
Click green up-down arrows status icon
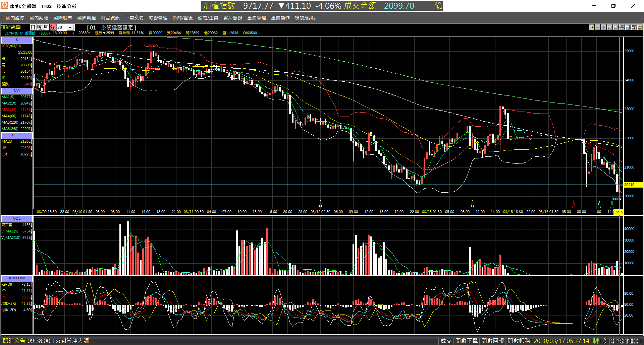pyautogui.click(x=596, y=341)
